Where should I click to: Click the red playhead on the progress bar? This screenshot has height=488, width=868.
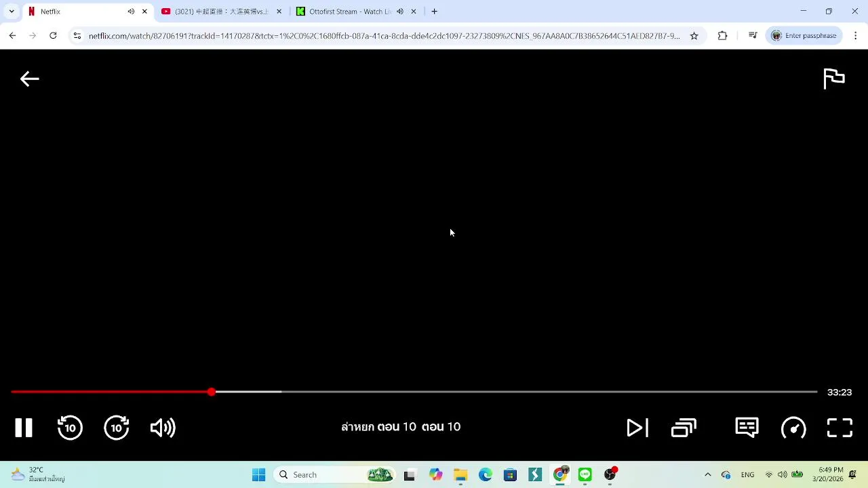[x=212, y=392]
